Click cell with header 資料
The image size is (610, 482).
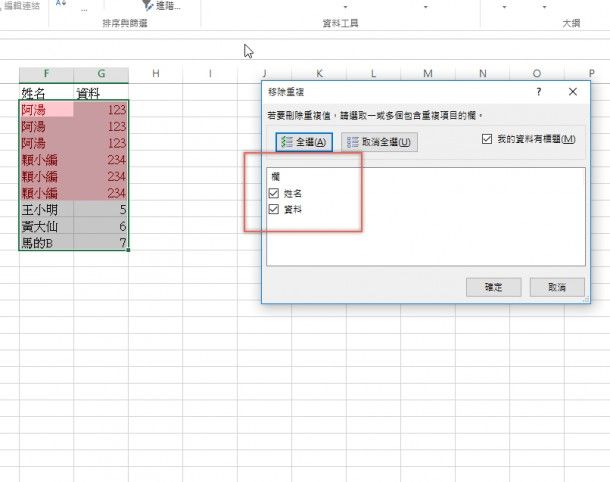pos(101,93)
